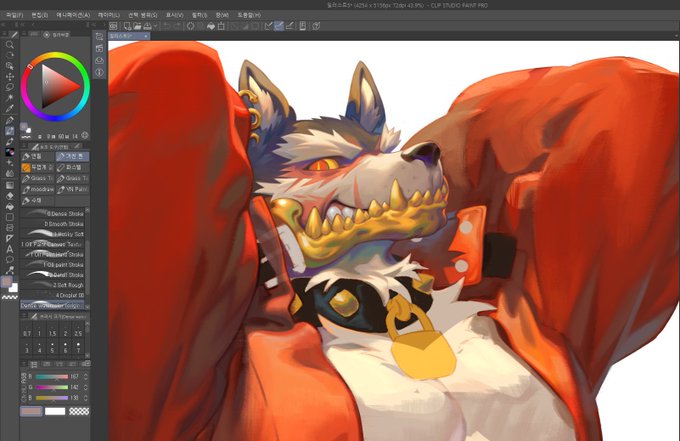
Task: Choose the 두껍게 thick paint group
Action: click(x=38, y=167)
